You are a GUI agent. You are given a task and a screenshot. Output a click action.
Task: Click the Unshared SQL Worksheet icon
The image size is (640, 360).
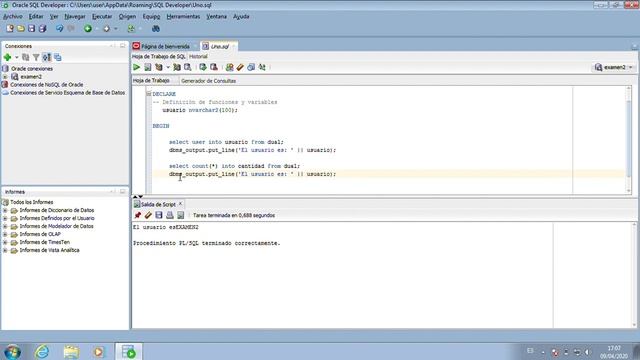230,67
